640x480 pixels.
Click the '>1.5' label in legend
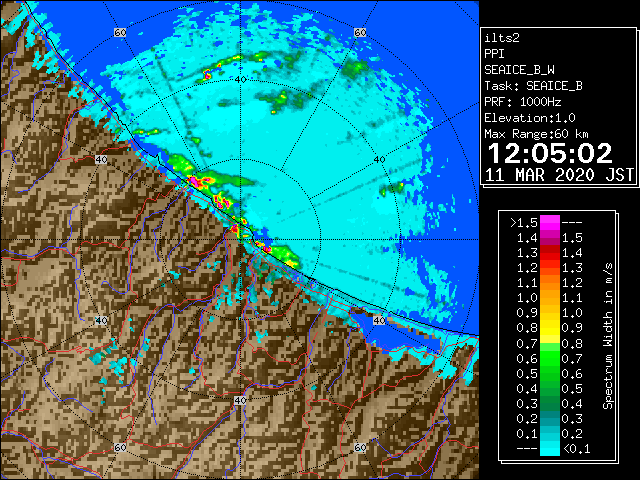(x=524, y=223)
